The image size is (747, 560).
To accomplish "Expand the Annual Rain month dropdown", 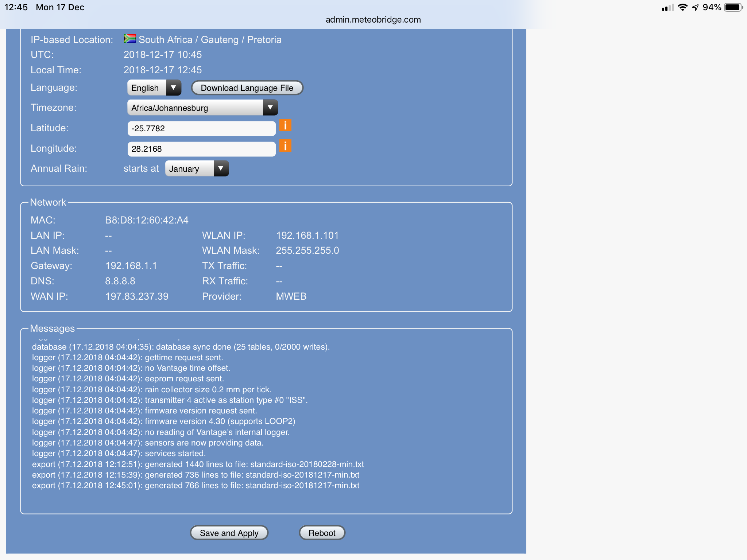I will pos(197,168).
